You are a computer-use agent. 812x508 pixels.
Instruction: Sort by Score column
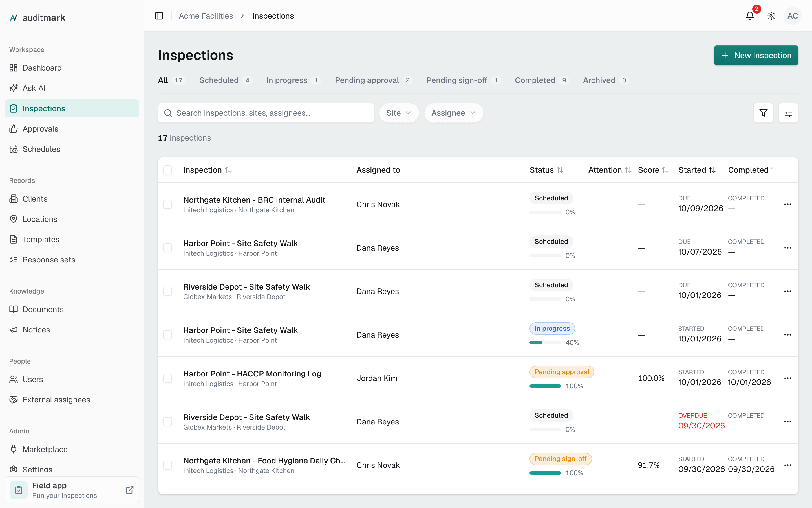click(653, 170)
